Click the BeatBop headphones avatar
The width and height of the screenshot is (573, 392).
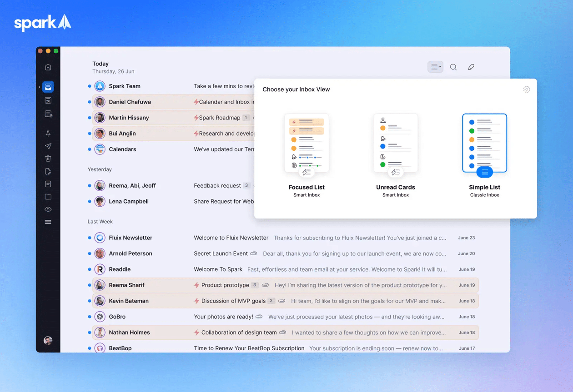click(x=100, y=348)
